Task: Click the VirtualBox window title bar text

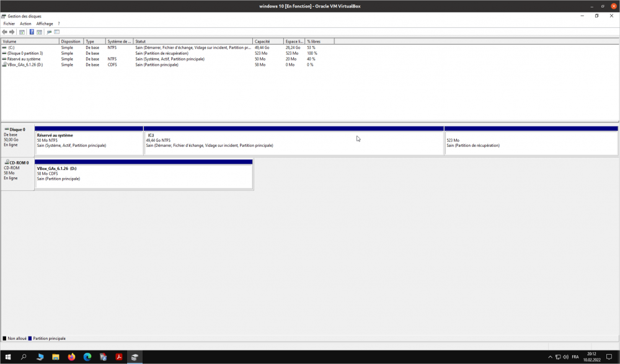Action: coord(309,6)
